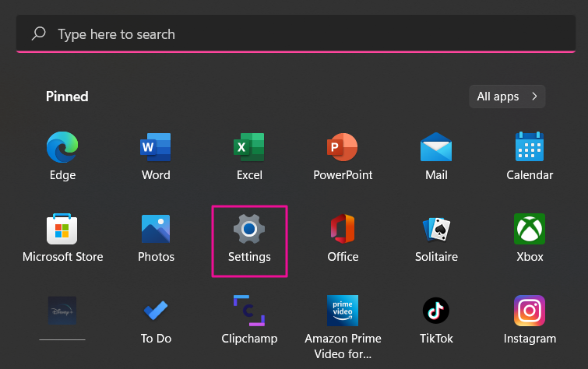Start the Solitaire game
This screenshot has height=369, width=588.
(436, 230)
